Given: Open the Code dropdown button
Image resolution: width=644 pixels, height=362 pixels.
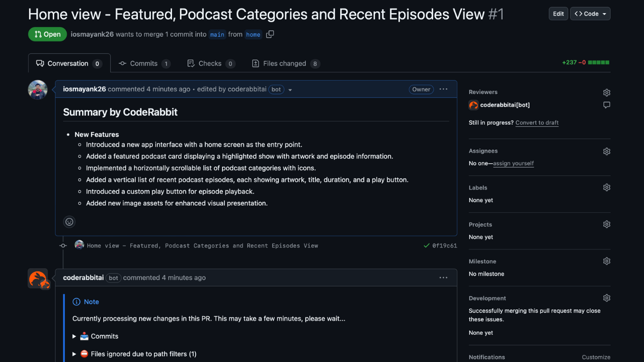Looking at the screenshot, I should 590,14.
